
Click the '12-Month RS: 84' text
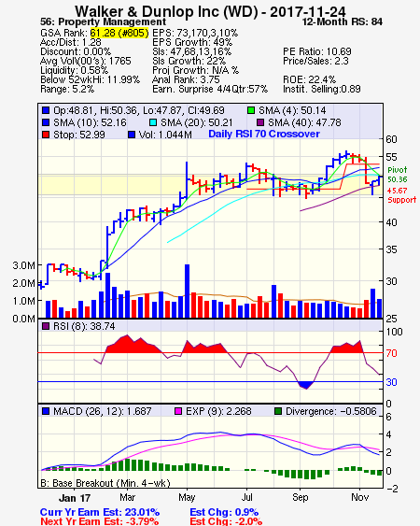tap(343, 21)
